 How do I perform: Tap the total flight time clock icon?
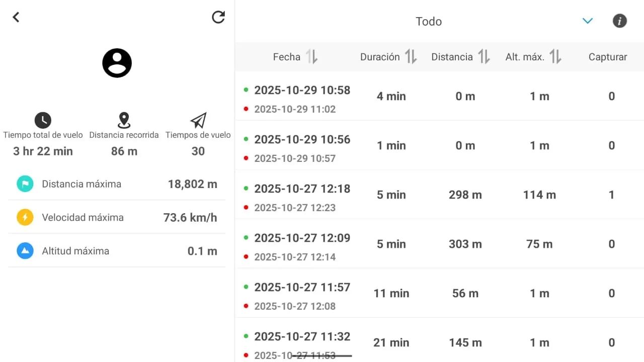[43, 120]
